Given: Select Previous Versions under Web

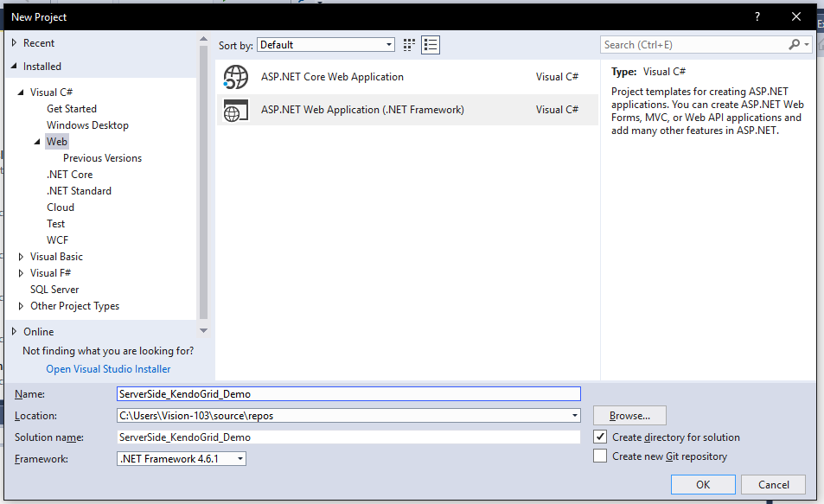Looking at the screenshot, I should 102,157.
